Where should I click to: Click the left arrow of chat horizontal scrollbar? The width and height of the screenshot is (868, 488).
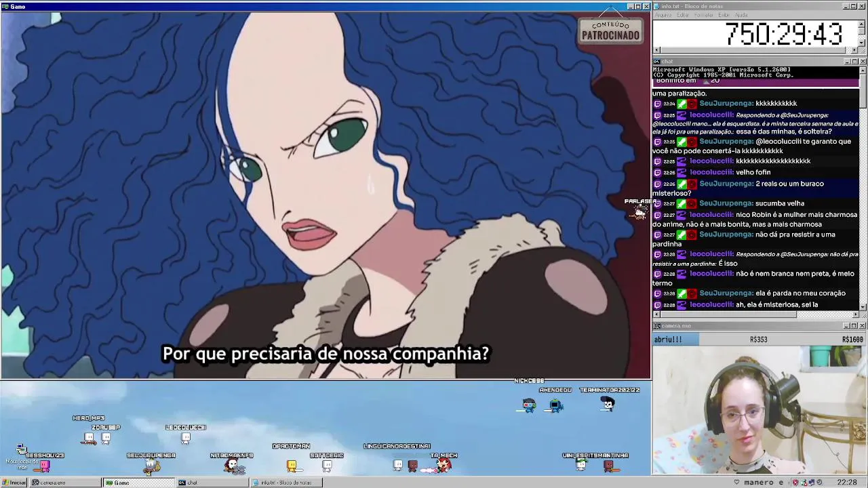[656, 314]
